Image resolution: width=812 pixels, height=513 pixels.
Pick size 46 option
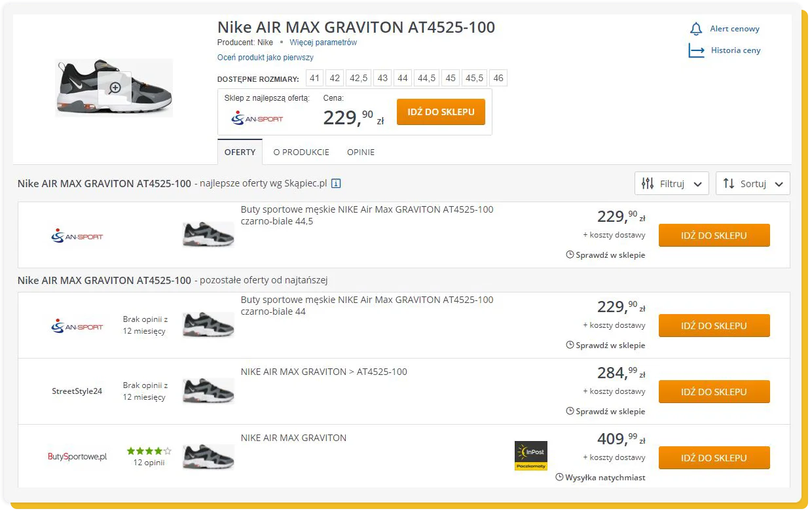click(x=498, y=79)
